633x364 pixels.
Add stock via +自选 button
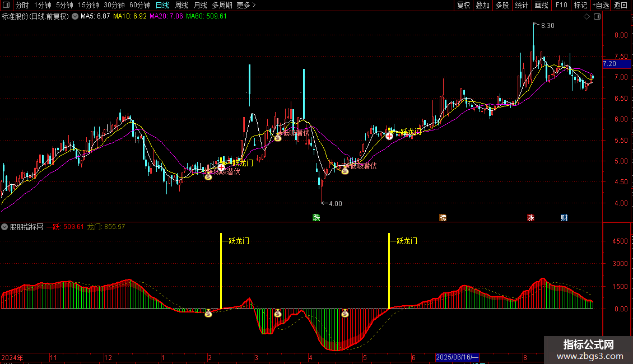[x=601, y=5]
